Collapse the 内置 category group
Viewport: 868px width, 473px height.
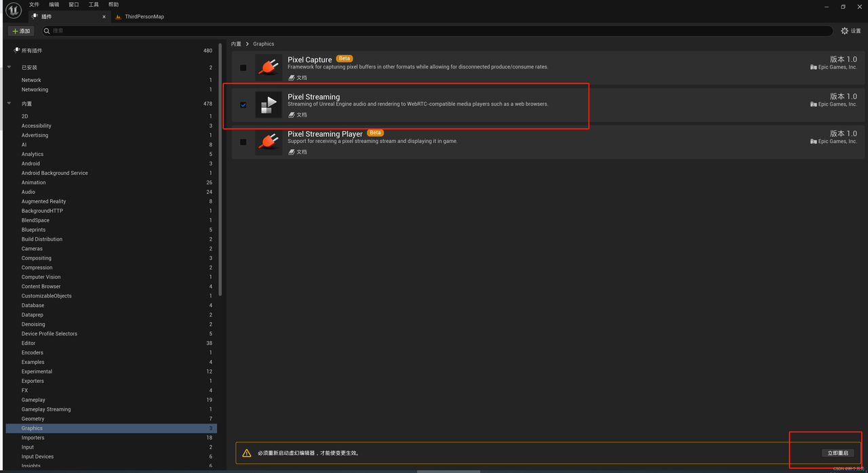click(9, 104)
